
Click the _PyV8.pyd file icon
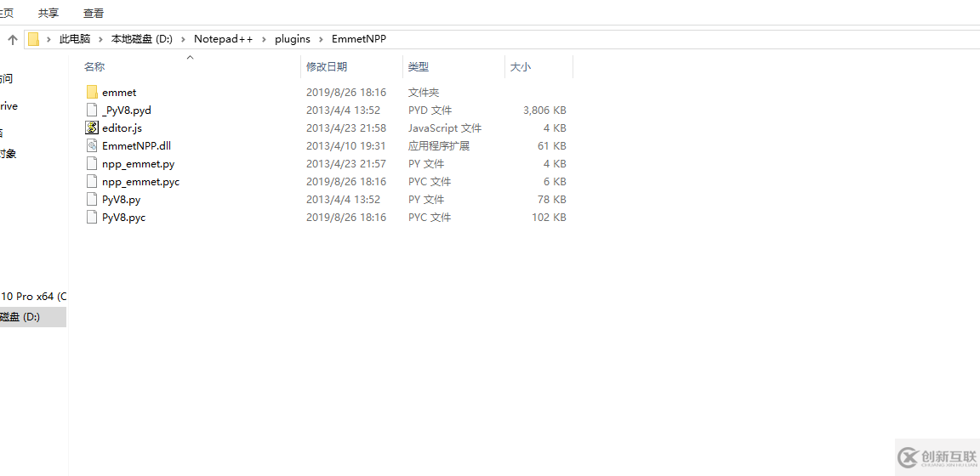[92, 110]
